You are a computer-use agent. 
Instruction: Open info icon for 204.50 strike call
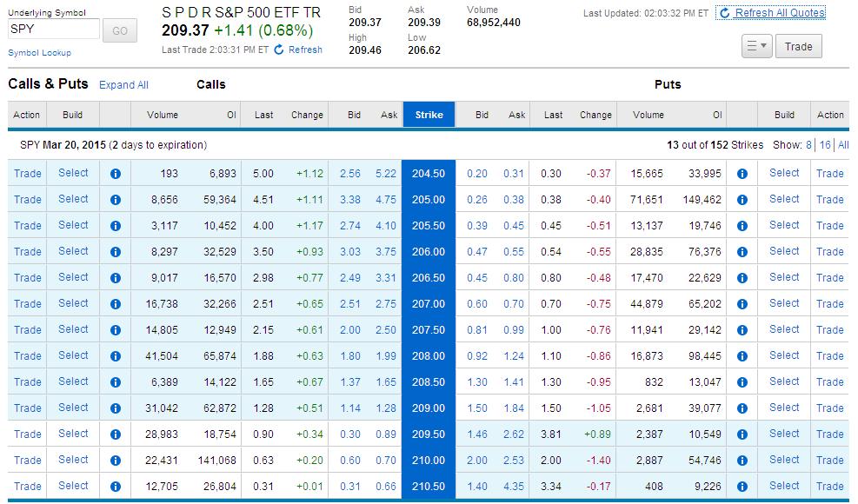coord(116,174)
